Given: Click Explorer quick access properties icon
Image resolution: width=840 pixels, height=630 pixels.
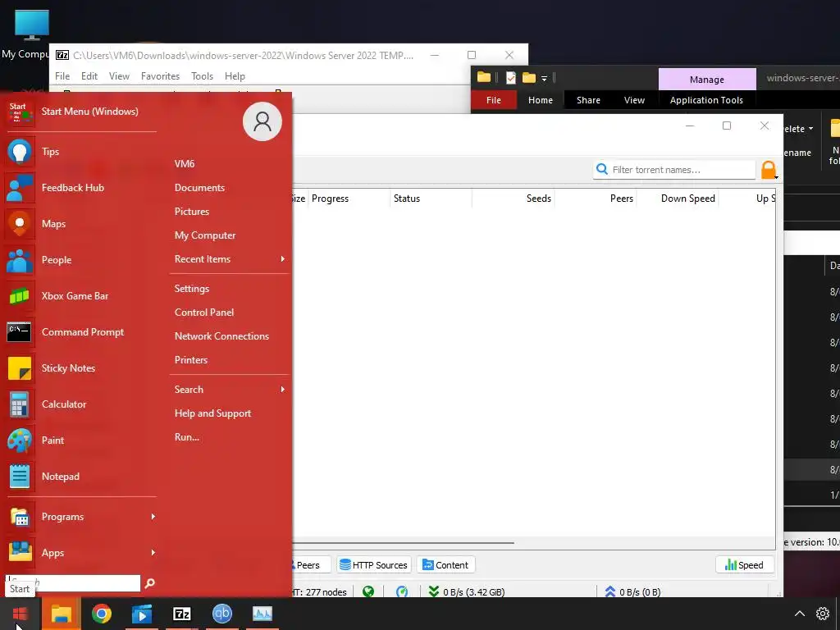Looking at the screenshot, I should tap(510, 78).
